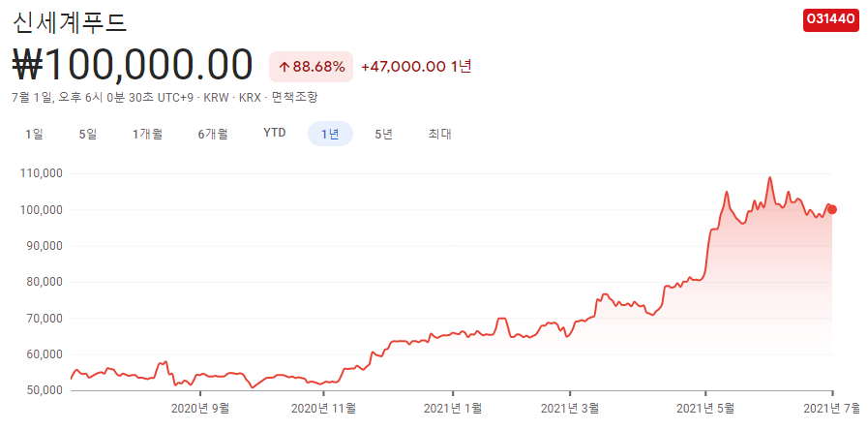Click the 7월 1일 timestamp text
Viewport: 868px width, 430px height.
click(103, 98)
